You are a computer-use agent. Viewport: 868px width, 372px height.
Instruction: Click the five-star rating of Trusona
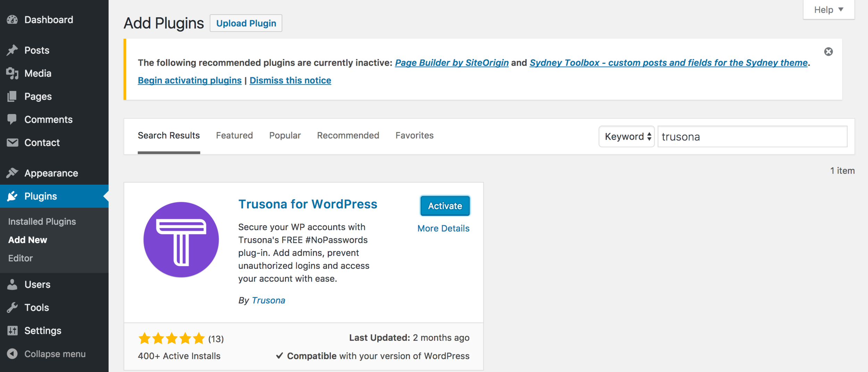point(172,338)
